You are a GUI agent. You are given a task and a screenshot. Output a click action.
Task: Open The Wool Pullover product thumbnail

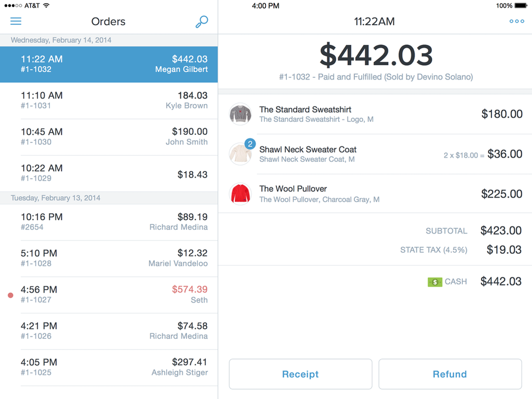(x=240, y=193)
